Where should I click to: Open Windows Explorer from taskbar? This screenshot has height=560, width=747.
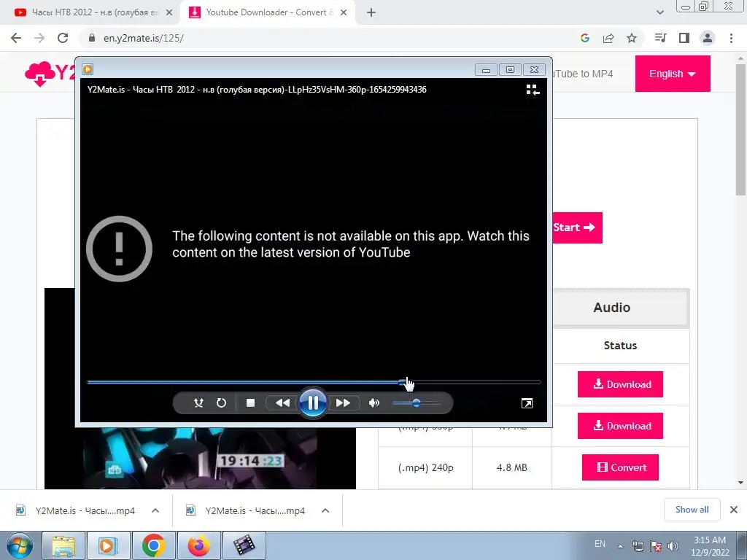coord(63,545)
